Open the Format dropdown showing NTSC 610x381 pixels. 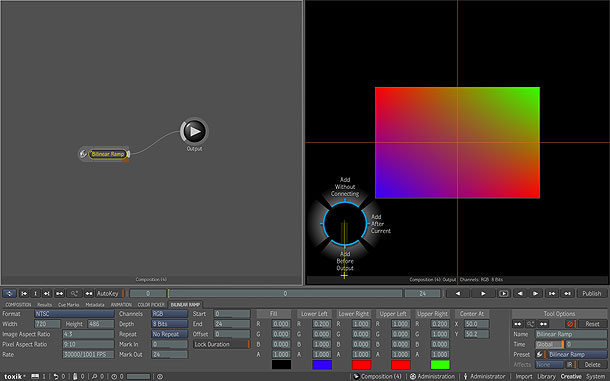pos(74,314)
